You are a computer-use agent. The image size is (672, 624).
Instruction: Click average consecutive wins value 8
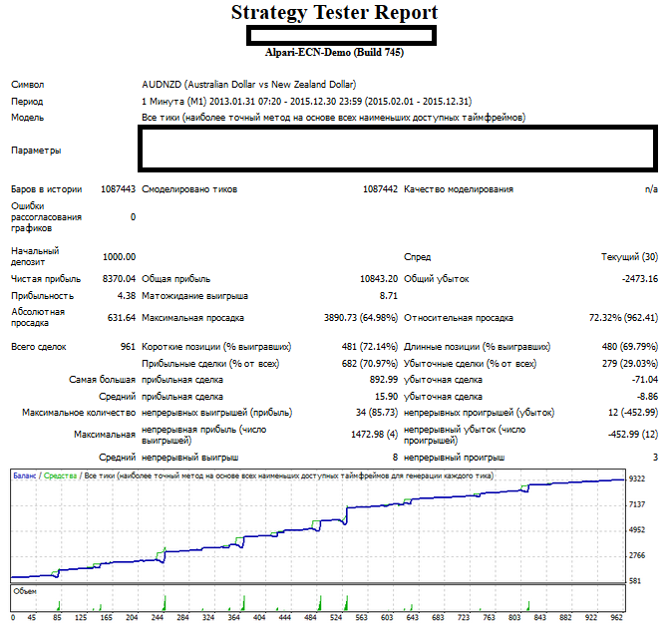[395, 458]
